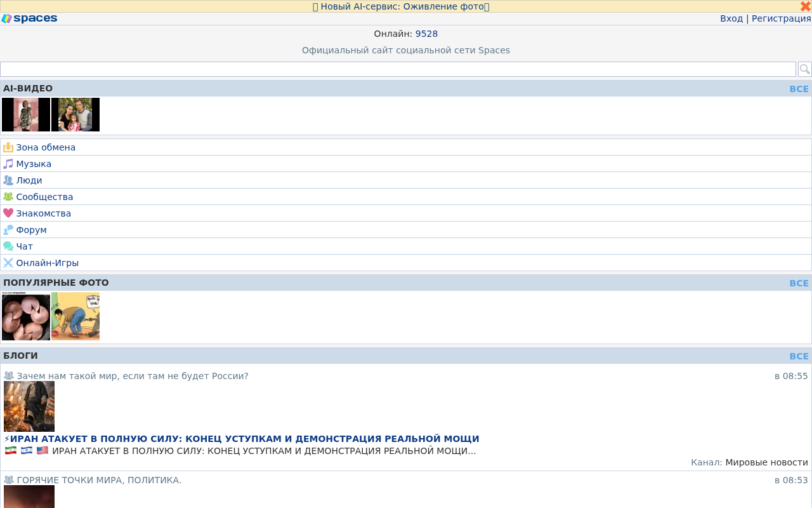Click post time 'в 08:55'
The width and height of the screenshot is (812, 508).
click(791, 376)
